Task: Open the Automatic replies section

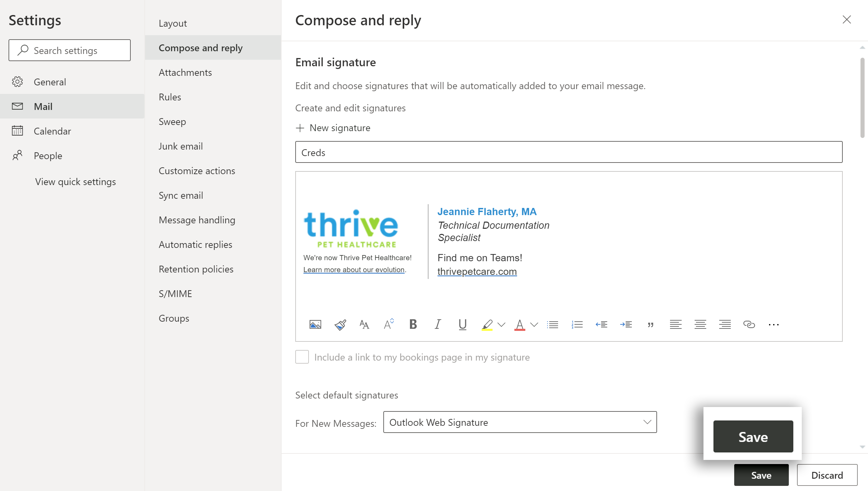Action: click(x=195, y=244)
